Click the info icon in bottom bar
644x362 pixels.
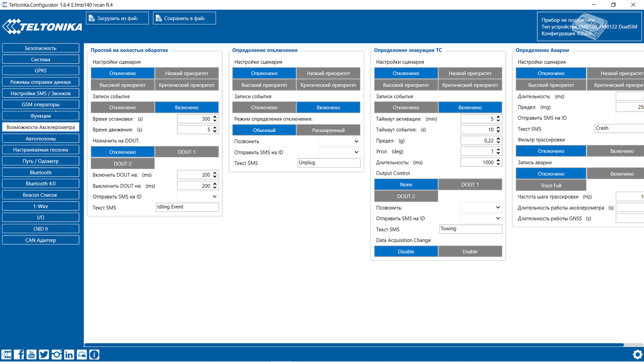pyautogui.click(x=94, y=354)
